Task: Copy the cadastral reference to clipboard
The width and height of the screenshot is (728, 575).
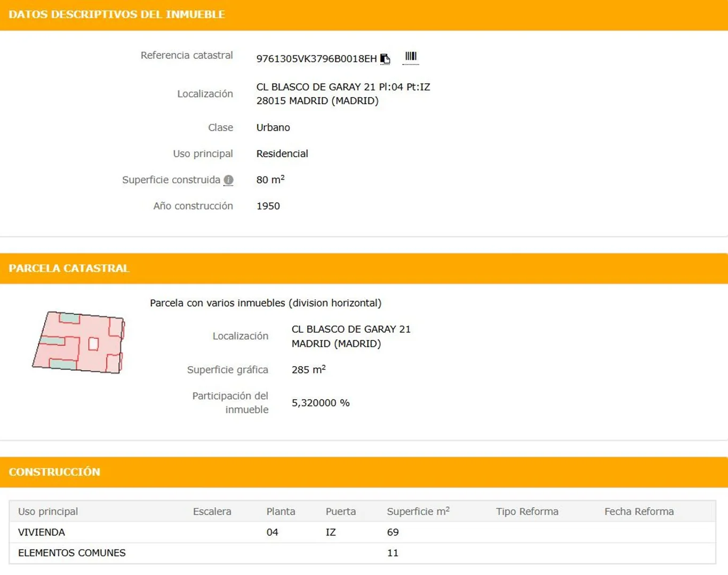Action: [x=385, y=59]
